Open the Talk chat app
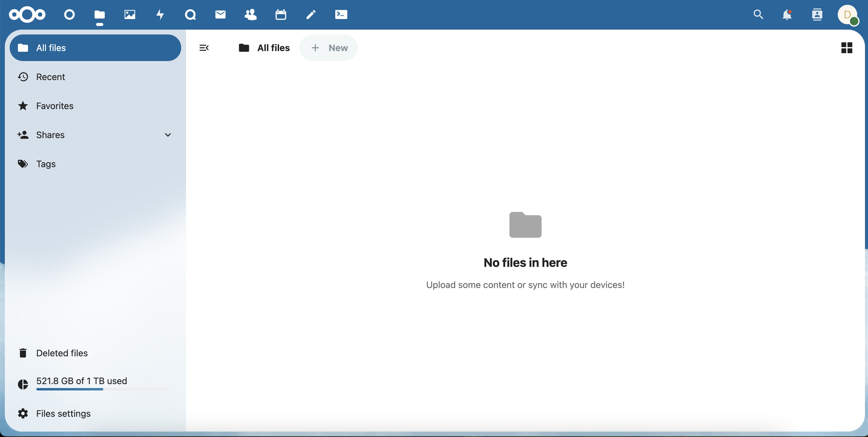The width and height of the screenshot is (868, 437). click(x=190, y=15)
